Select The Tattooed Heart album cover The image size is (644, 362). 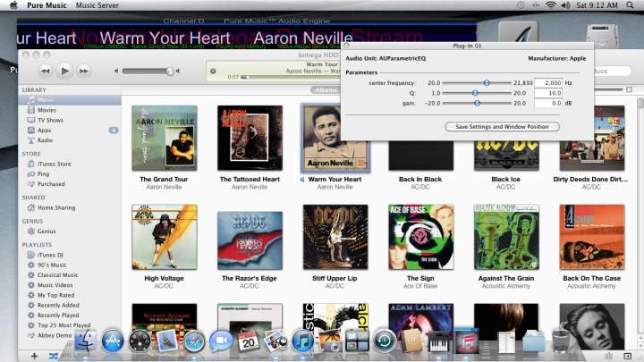[x=250, y=138]
